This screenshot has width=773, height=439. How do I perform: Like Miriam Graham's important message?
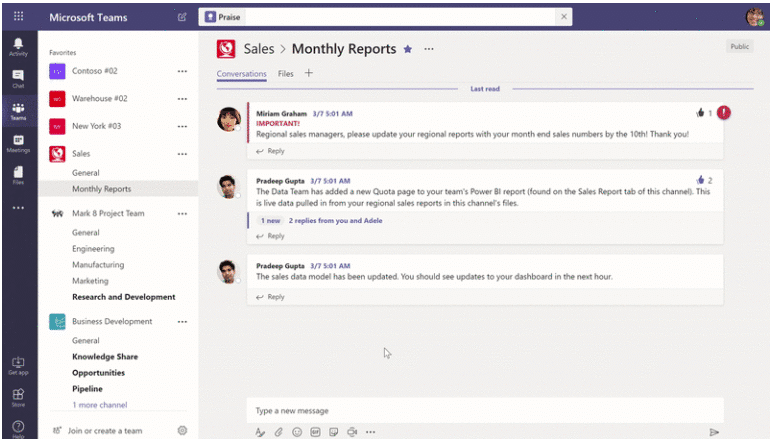(700, 113)
